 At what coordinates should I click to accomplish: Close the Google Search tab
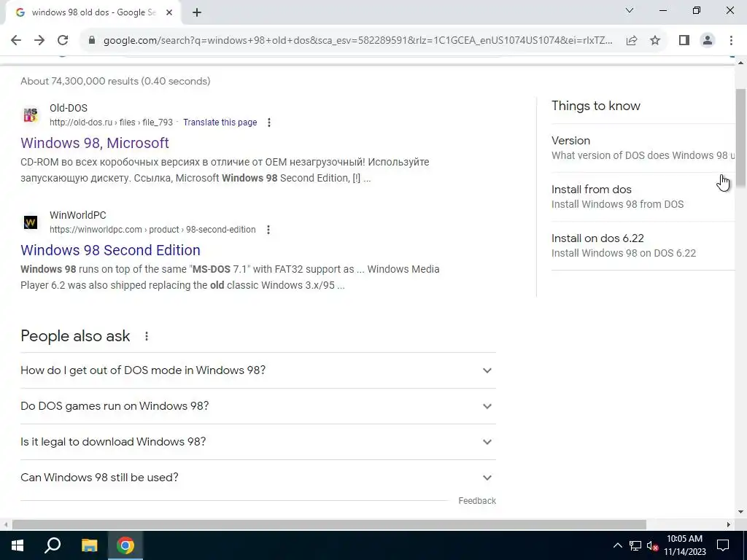click(x=169, y=12)
